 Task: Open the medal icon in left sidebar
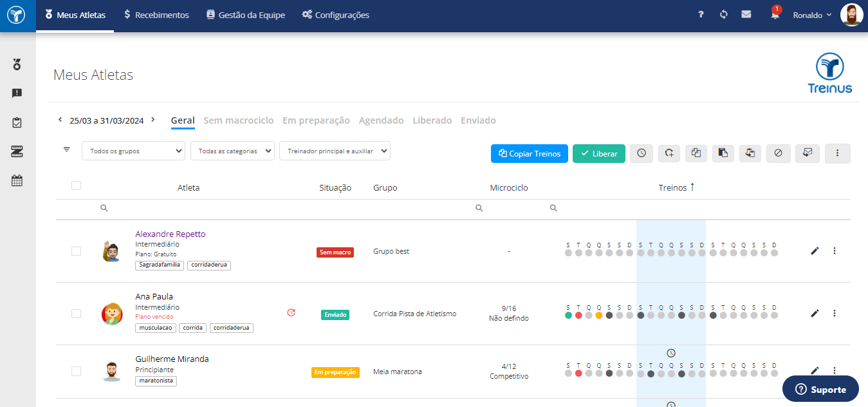point(17,64)
